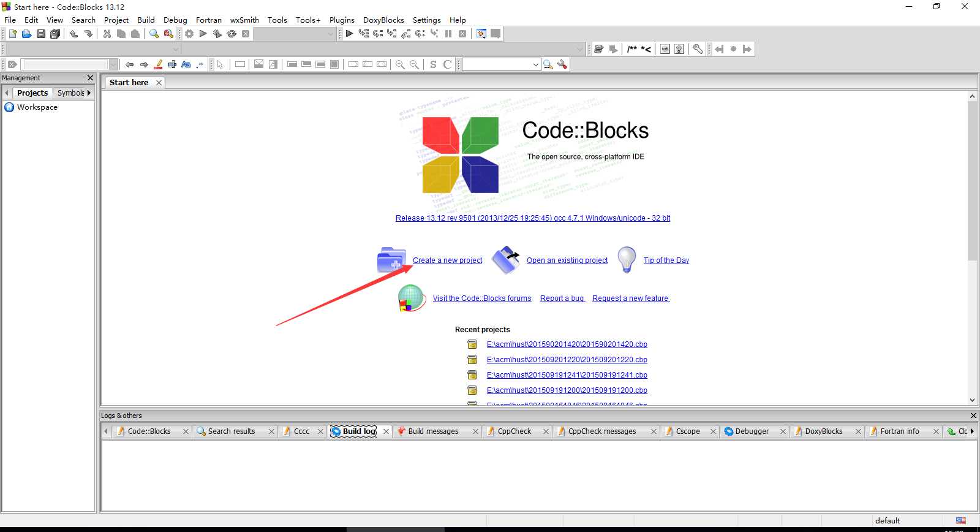Viewport: 980px width, 532px height.
Task: Click the ThreadSearch options wrench icon
Action: pyautogui.click(x=562, y=64)
